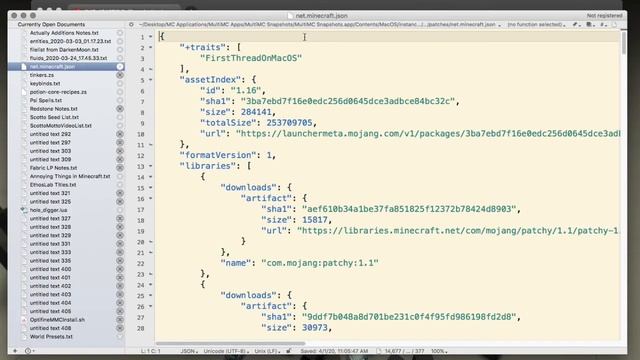The image size is (640, 360).
Task: Close untitled text 297 document
Action: [x=120, y=142]
